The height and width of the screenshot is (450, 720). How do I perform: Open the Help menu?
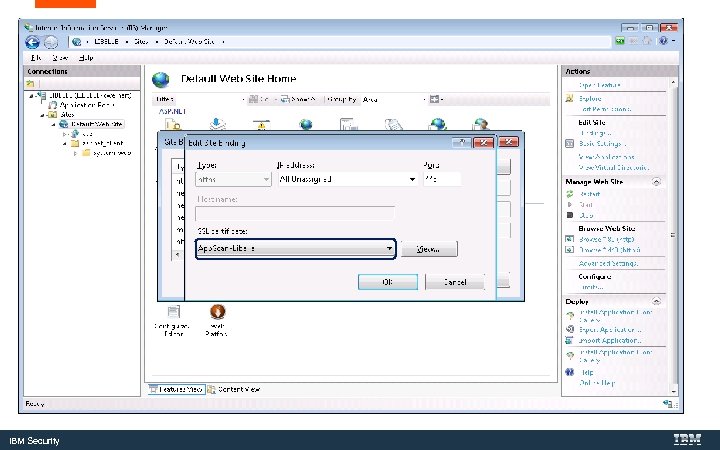coord(86,58)
